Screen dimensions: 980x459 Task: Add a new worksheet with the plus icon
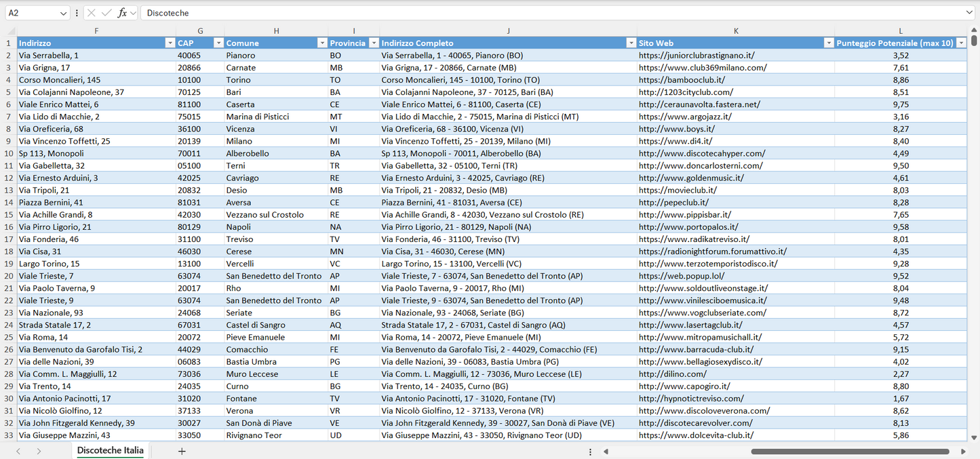point(181,450)
